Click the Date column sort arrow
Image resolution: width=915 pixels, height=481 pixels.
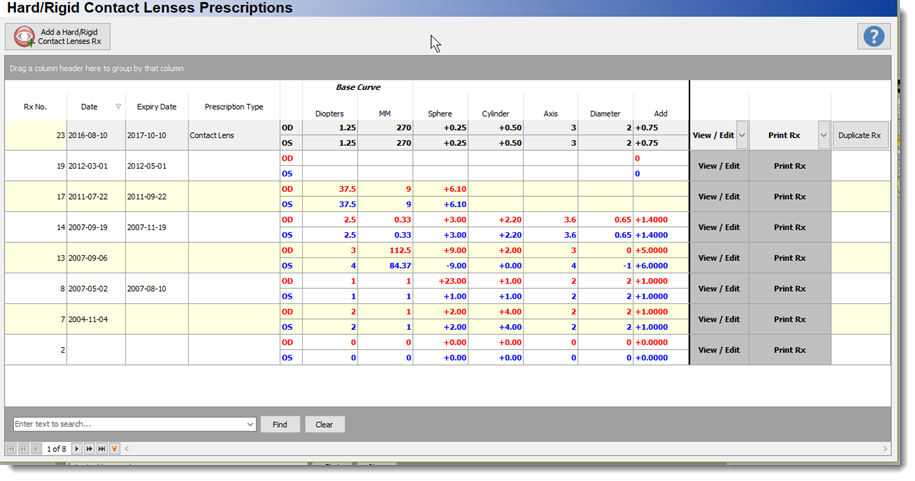coord(118,107)
